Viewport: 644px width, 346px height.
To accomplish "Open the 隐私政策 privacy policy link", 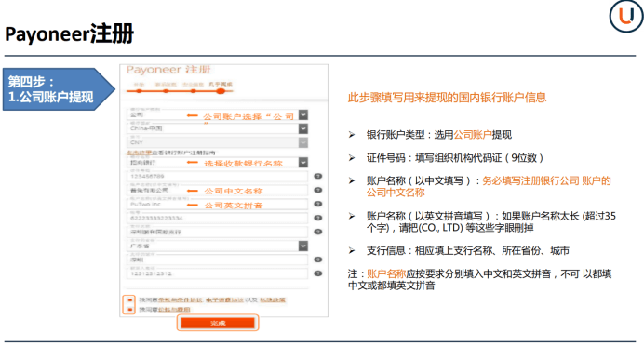I will tap(273, 300).
